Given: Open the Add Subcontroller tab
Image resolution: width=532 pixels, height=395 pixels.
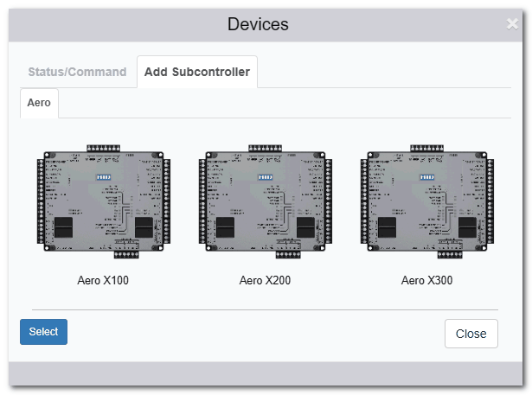Looking at the screenshot, I should [x=197, y=72].
